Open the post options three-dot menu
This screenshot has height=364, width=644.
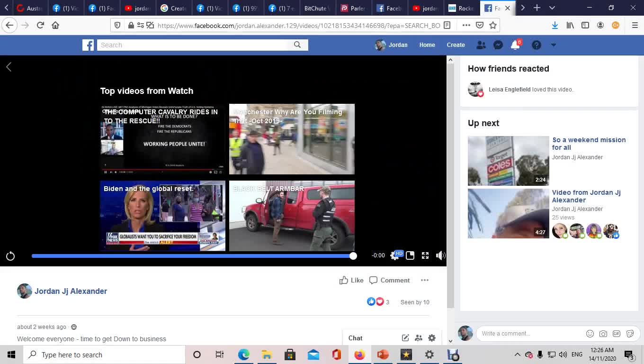(425, 280)
